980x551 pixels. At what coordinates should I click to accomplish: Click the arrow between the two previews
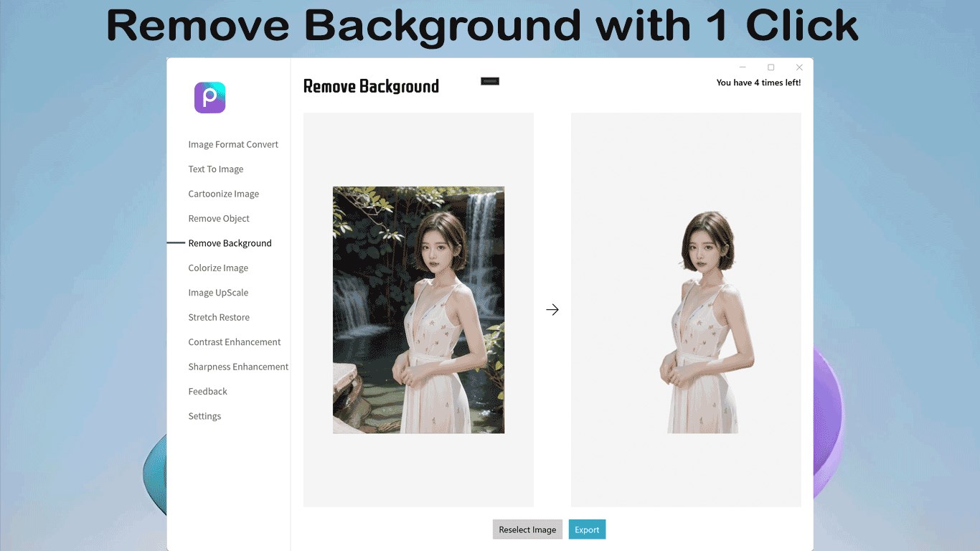coord(552,309)
